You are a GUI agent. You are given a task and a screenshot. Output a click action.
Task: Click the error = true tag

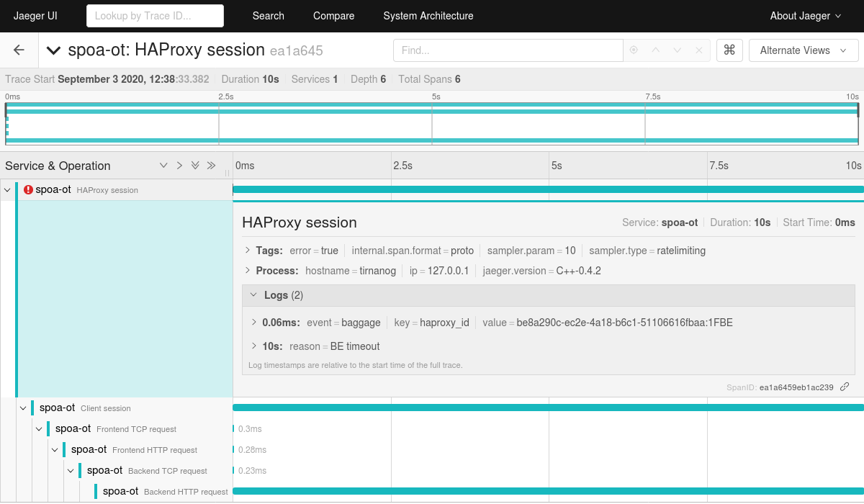tap(314, 251)
